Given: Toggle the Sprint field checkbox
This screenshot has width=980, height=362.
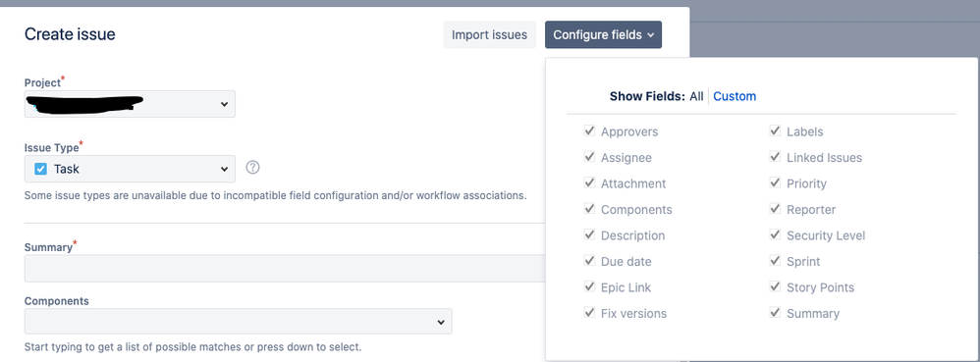Looking at the screenshot, I should click(775, 260).
